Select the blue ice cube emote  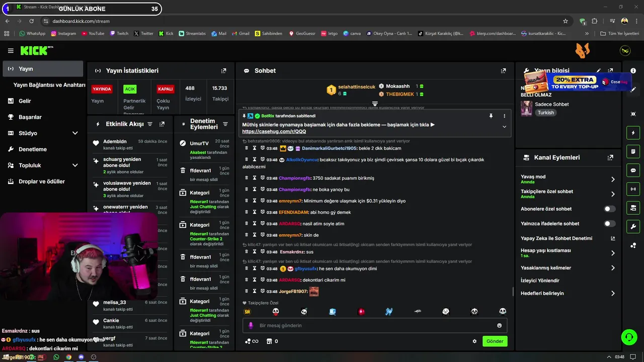(332, 312)
